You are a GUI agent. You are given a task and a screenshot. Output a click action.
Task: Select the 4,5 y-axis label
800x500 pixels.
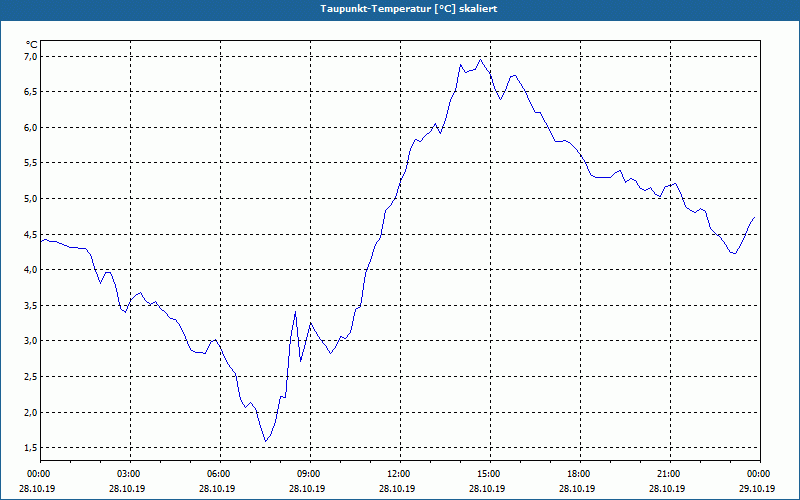click(31, 234)
